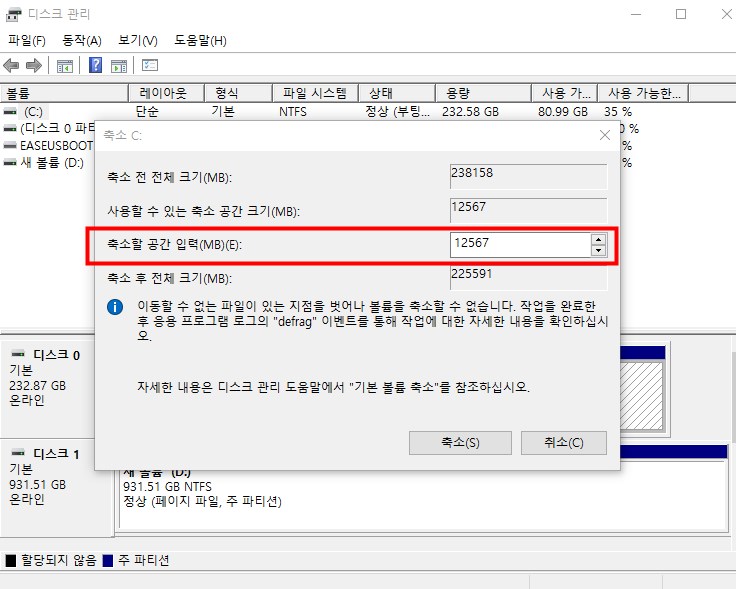Click the 상태 column header
Viewport: 736px width, 589px height.
tap(397, 93)
